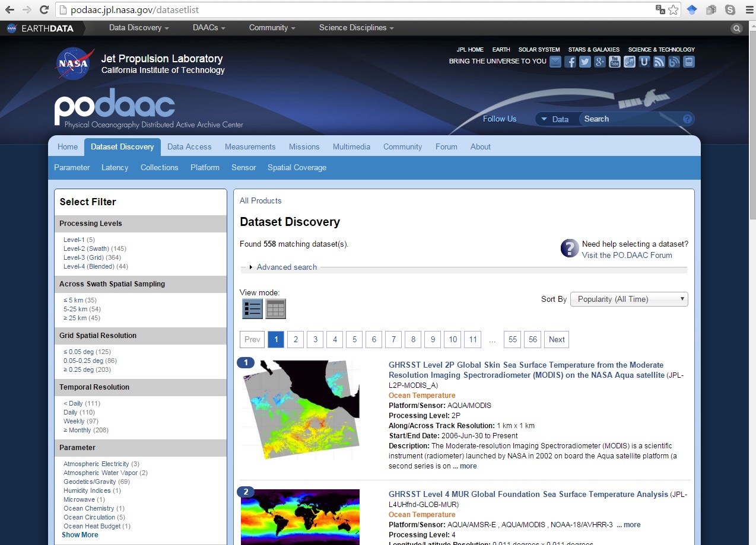Filter by Level-3 (Grid) processing level
The width and height of the screenshot is (756, 545).
(x=84, y=257)
